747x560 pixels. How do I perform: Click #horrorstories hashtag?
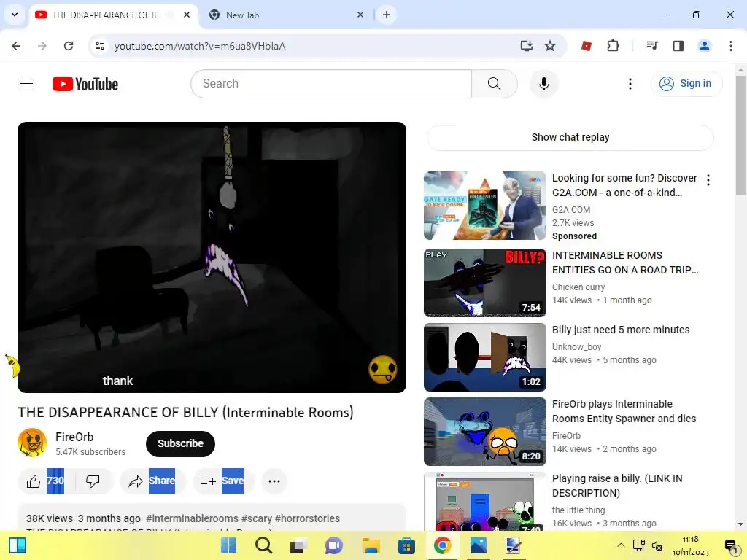307,518
